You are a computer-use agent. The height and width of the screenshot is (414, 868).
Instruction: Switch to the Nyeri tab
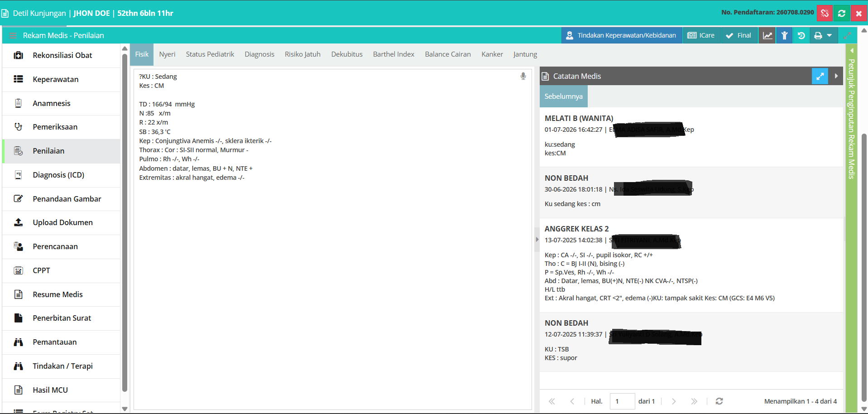tap(167, 54)
